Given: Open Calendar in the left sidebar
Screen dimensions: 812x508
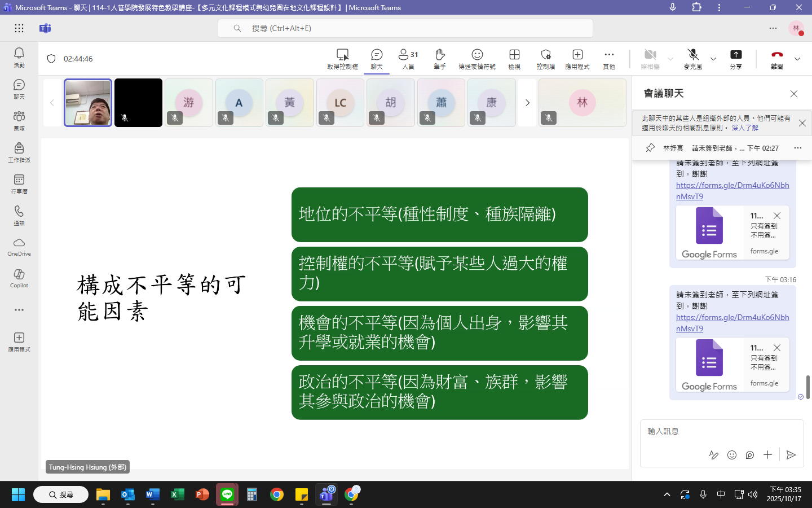Looking at the screenshot, I should 19,183.
